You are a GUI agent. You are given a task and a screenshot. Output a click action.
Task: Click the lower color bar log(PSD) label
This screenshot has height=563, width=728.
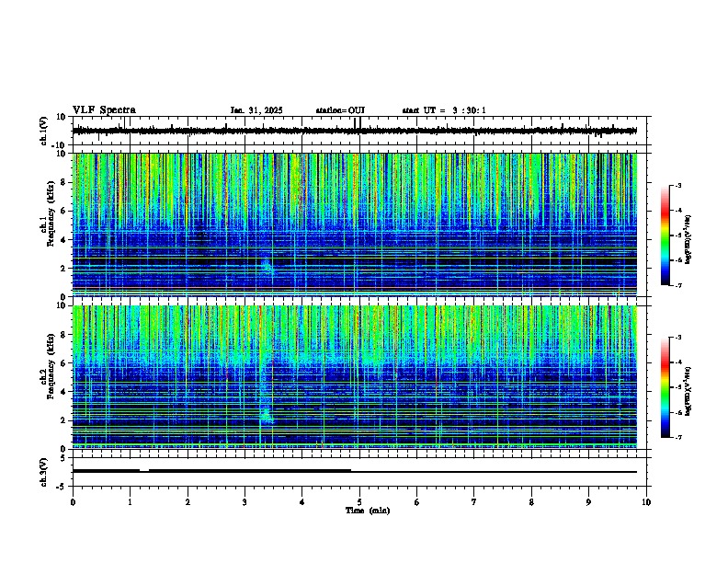coord(688,391)
